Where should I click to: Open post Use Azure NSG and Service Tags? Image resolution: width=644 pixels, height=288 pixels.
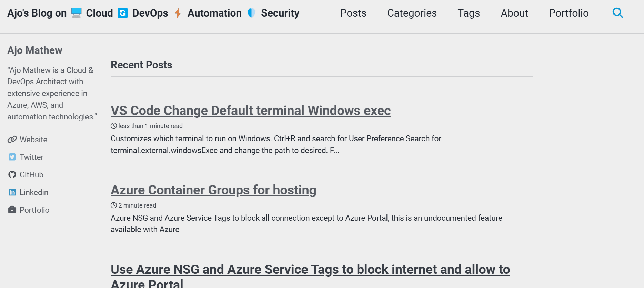tap(310, 276)
